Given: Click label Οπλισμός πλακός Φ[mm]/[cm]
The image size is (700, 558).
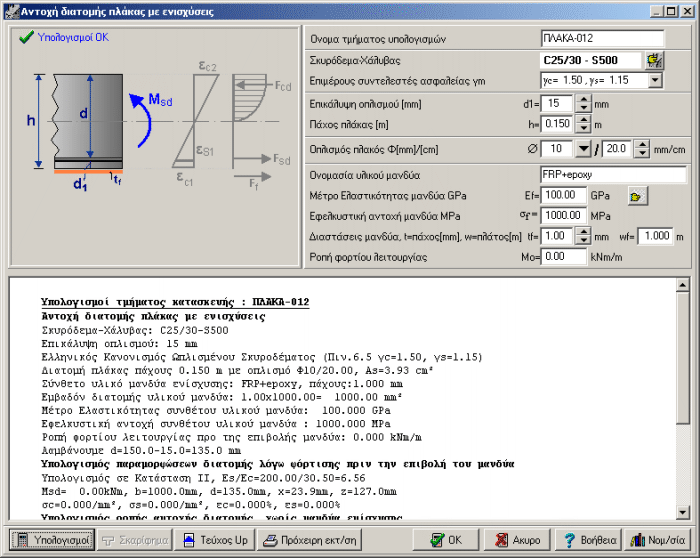Looking at the screenshot, I should (374, 150).
